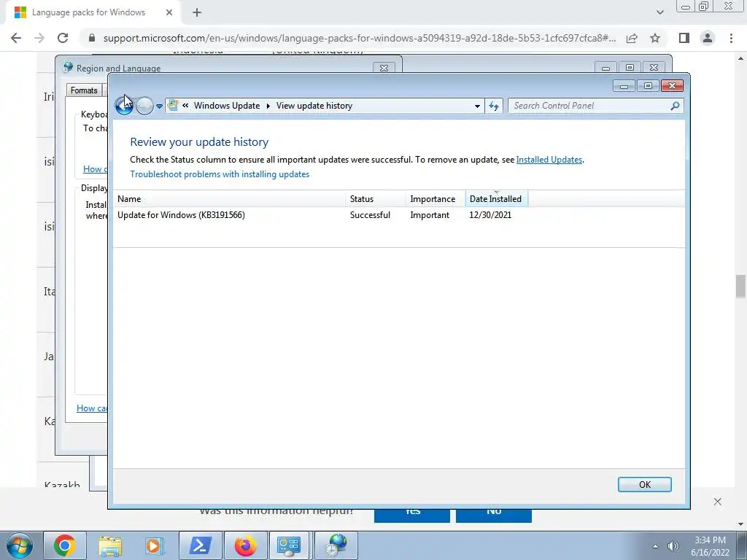
Task: Share this page icon in Chrome
Action: [632, 38]
